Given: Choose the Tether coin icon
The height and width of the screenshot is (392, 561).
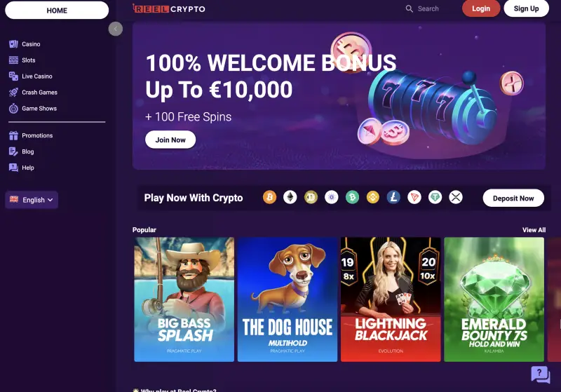Looking at the screenshot, I should [435, 197].
